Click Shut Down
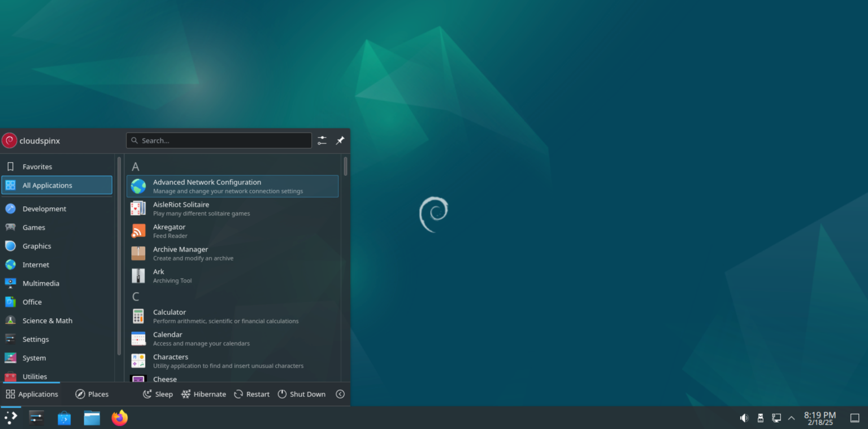Image resolution: width=868 pixels, height=429 pixels. point(301,394)
